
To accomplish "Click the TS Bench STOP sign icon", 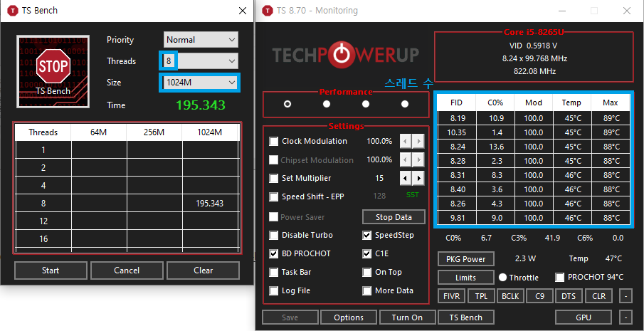I will [53, 71].
